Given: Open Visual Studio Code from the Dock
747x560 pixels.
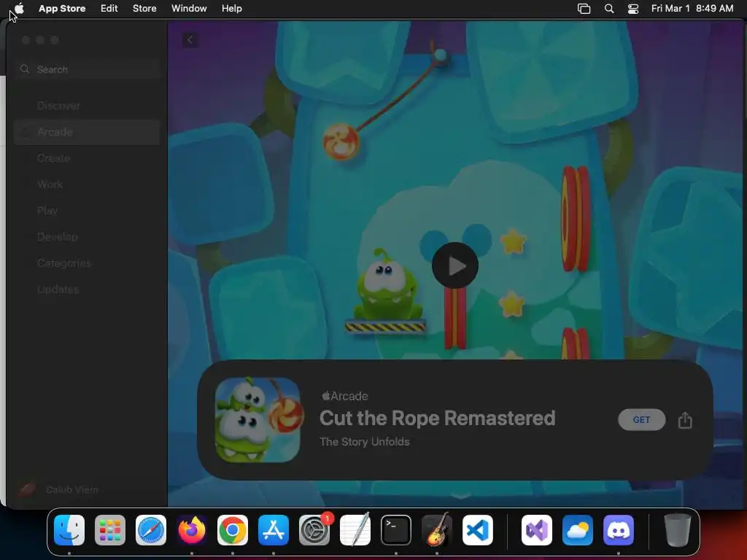Looking at the screenshot, I should [x=478, y=530].
